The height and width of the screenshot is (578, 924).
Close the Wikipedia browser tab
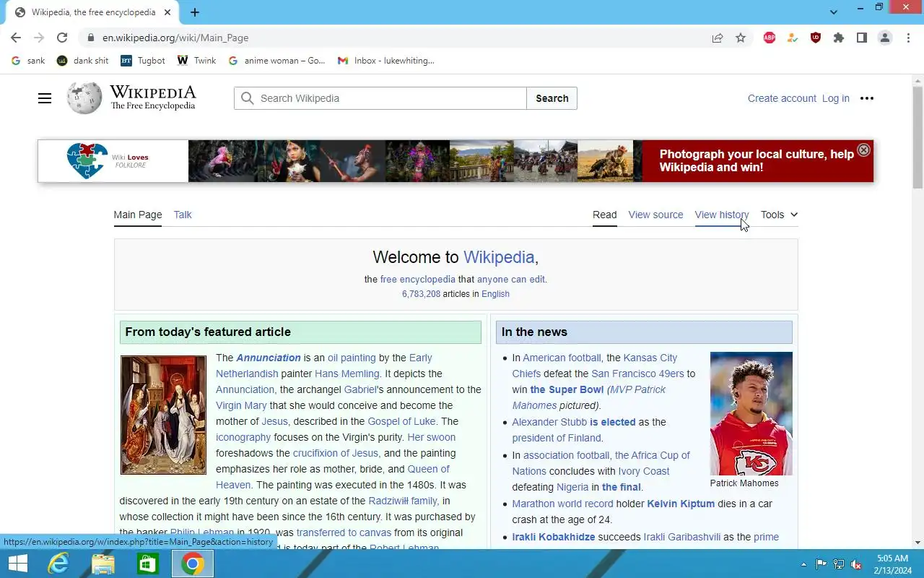click(167, 12)
